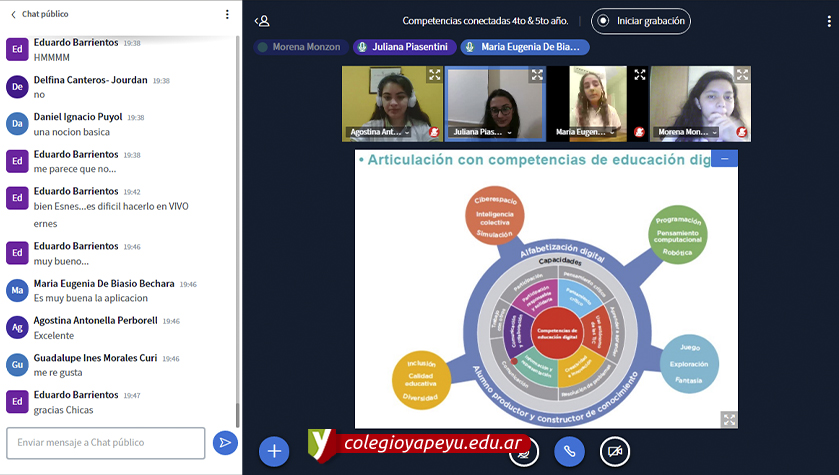Click the blue phone audio button
This screenshot has width=839, height=475.
569,451
